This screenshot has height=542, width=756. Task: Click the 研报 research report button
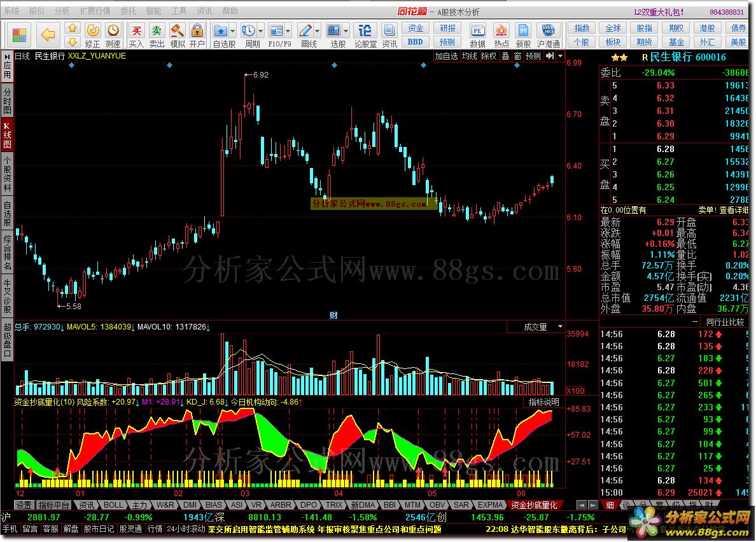pyautogui.click(x=447, y=28)
